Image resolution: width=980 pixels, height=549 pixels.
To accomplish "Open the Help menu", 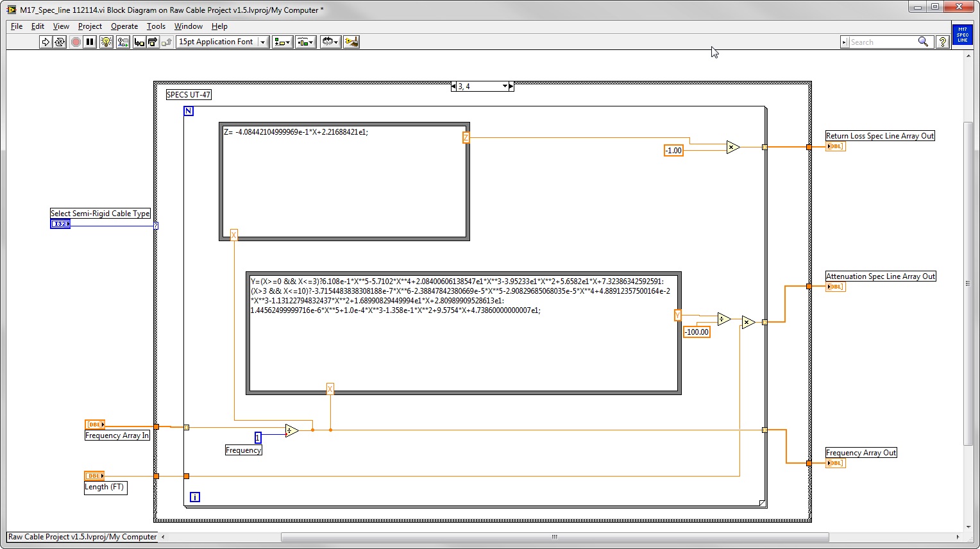I will 219,26.
